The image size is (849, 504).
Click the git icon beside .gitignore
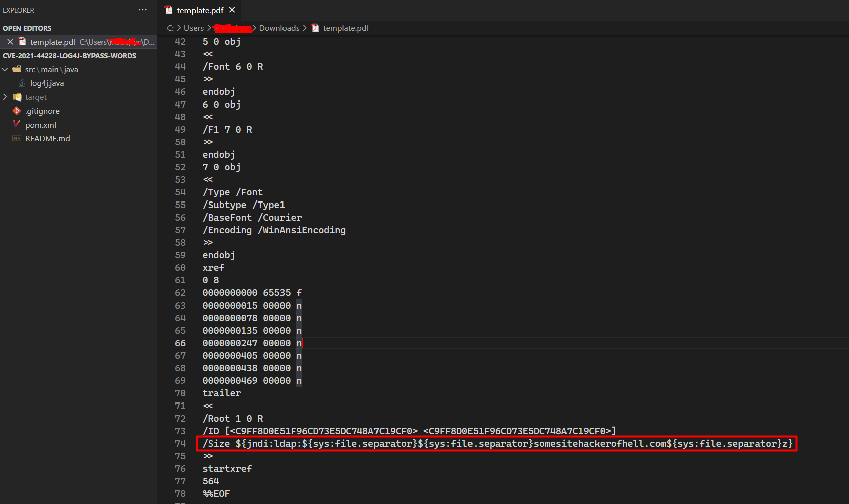coord(17,111)
